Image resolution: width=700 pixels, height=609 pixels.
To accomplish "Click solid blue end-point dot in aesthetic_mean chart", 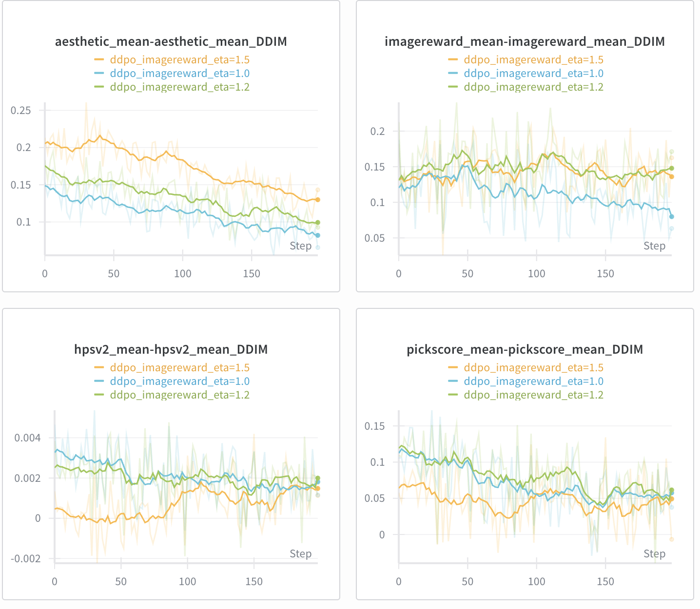I will [318, 235].
